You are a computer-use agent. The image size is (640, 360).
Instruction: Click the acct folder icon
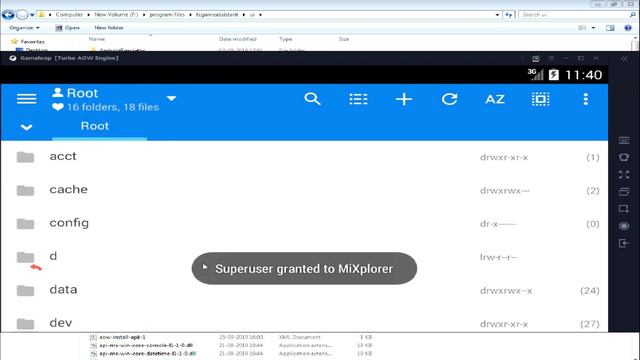click(x=25, y=157)
